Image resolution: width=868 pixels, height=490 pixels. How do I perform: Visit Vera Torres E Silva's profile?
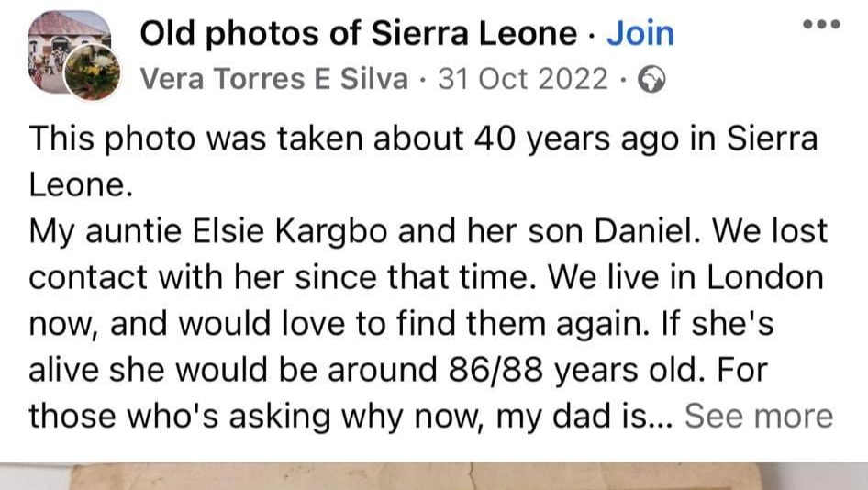[x=274, y=79]
